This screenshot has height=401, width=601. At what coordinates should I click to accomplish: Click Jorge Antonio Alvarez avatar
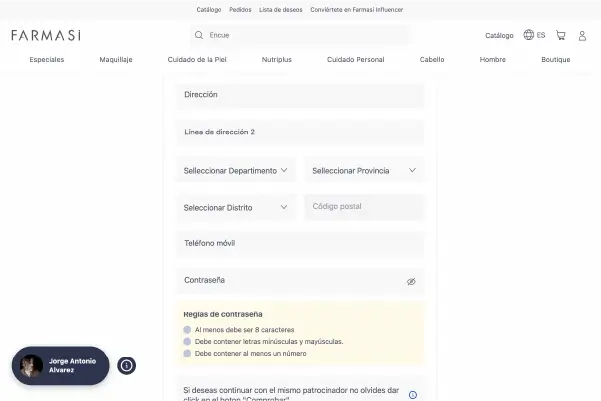pyautogui.click(x=32, y=365)
